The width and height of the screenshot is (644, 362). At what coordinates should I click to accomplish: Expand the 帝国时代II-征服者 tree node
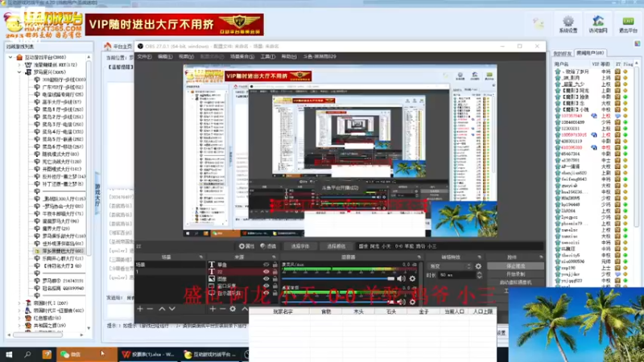(x=19, y=311)
